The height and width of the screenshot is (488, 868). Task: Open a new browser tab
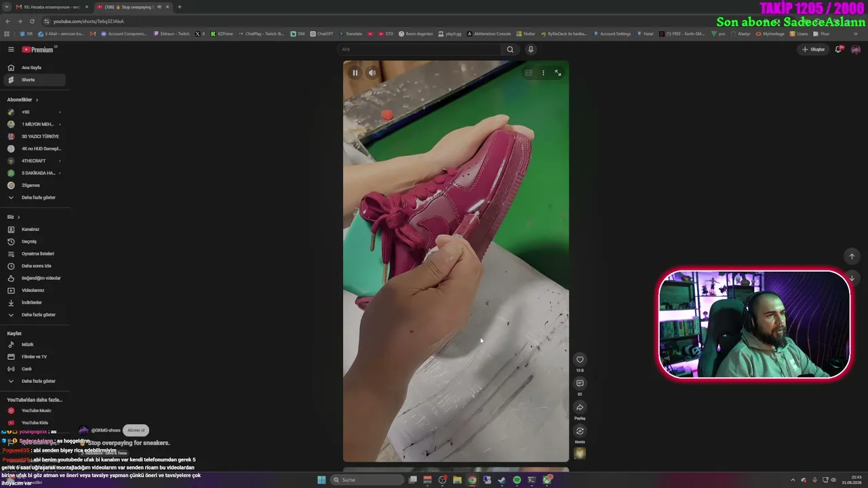point(180,7)
